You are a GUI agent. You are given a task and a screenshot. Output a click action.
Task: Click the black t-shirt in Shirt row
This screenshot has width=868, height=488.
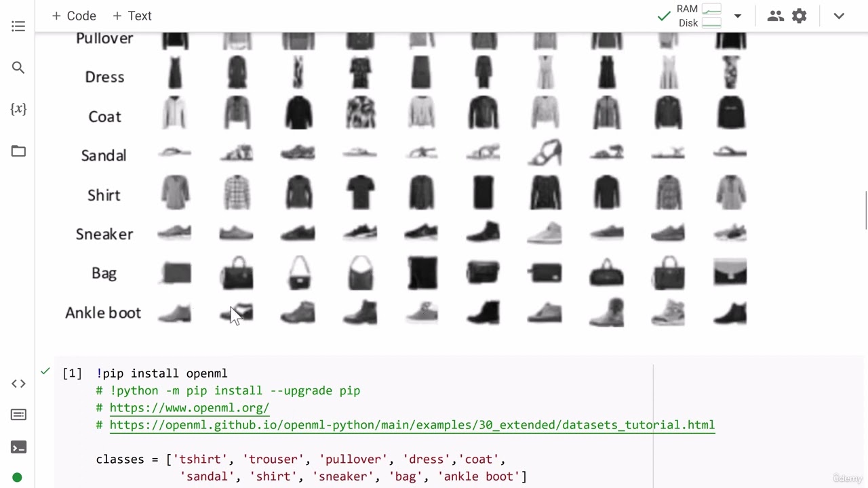(360, 192)
